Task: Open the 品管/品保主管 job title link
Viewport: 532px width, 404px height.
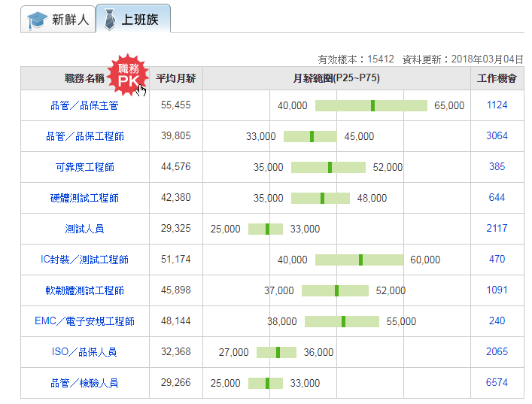Action: coord(84,106)
